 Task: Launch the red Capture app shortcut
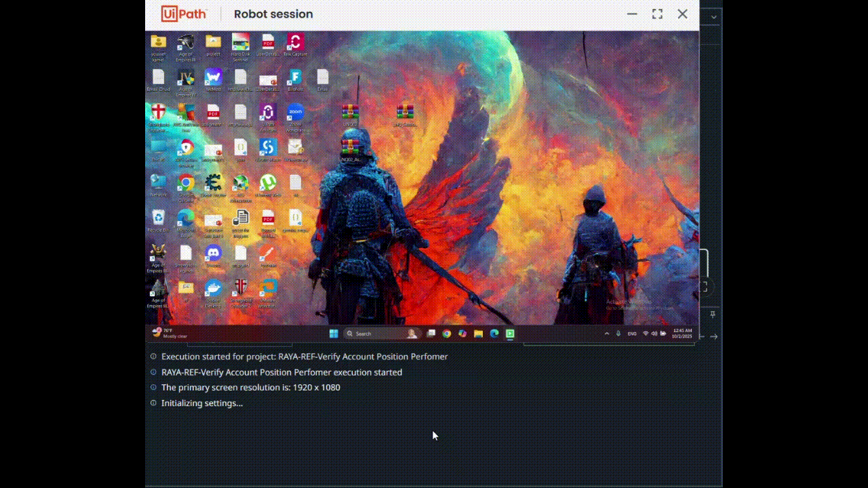pyautogui.click(x=295, y=43)
